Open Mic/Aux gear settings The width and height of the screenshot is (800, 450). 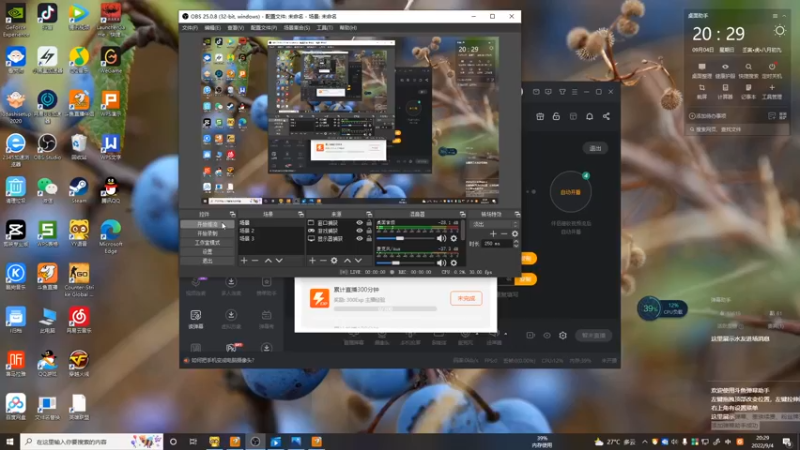454,263
